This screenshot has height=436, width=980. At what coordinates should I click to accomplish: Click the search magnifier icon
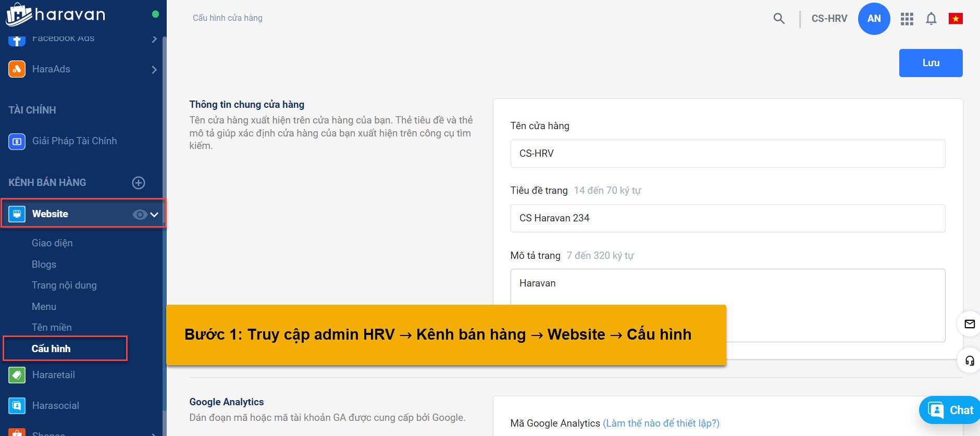pyautogui.click(x=779, y=19)
